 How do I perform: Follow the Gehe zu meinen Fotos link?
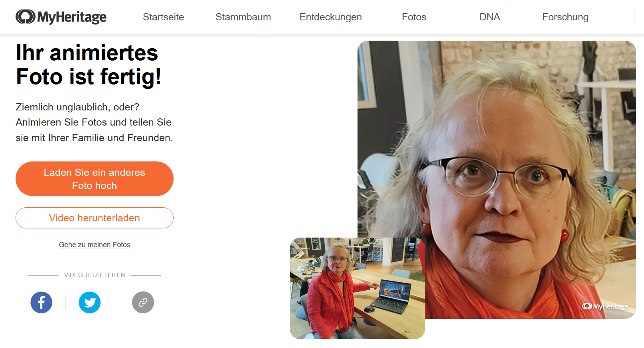tap(95, 245)
